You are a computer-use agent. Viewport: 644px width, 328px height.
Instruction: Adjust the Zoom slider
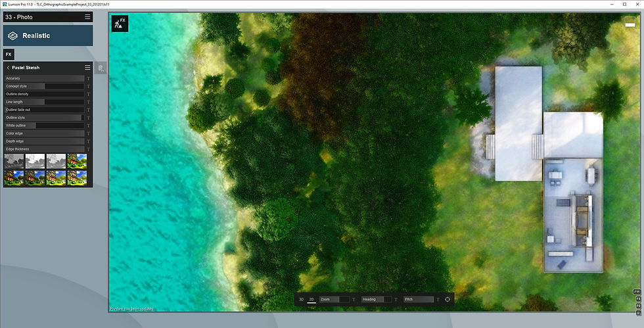tap(334, 299)
